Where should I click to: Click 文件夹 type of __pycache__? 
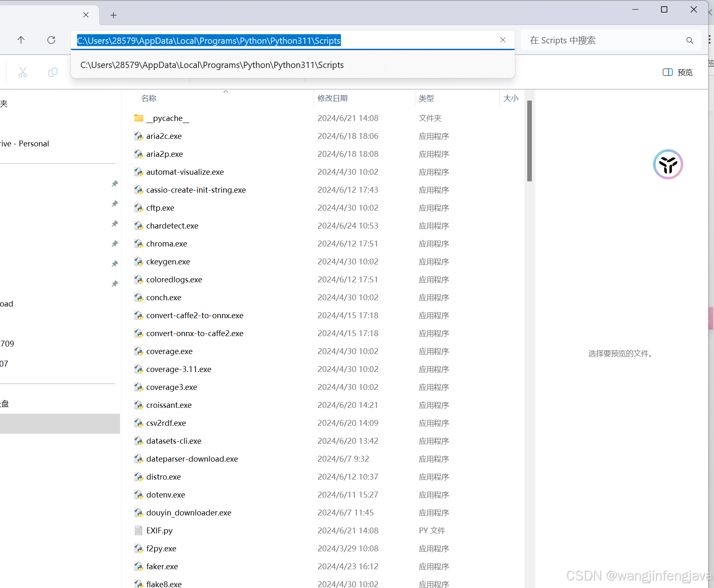click(430, 118)
